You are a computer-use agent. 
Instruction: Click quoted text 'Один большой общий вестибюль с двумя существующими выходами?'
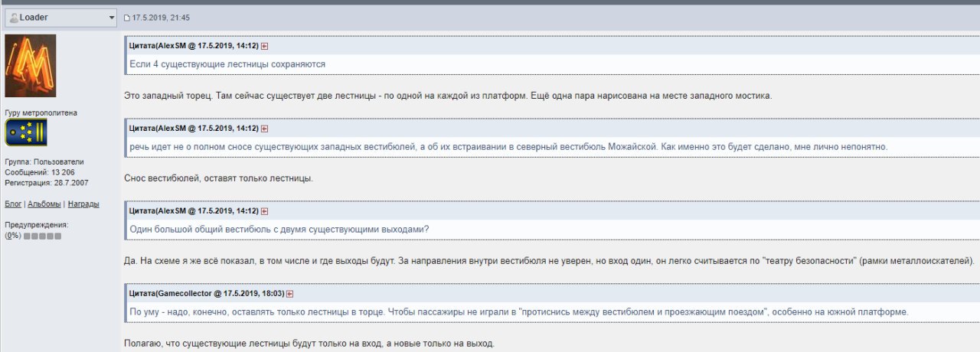click(x=279, y=230)
